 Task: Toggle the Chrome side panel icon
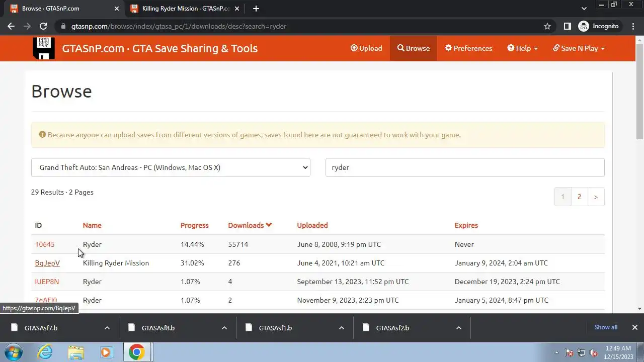567,26
